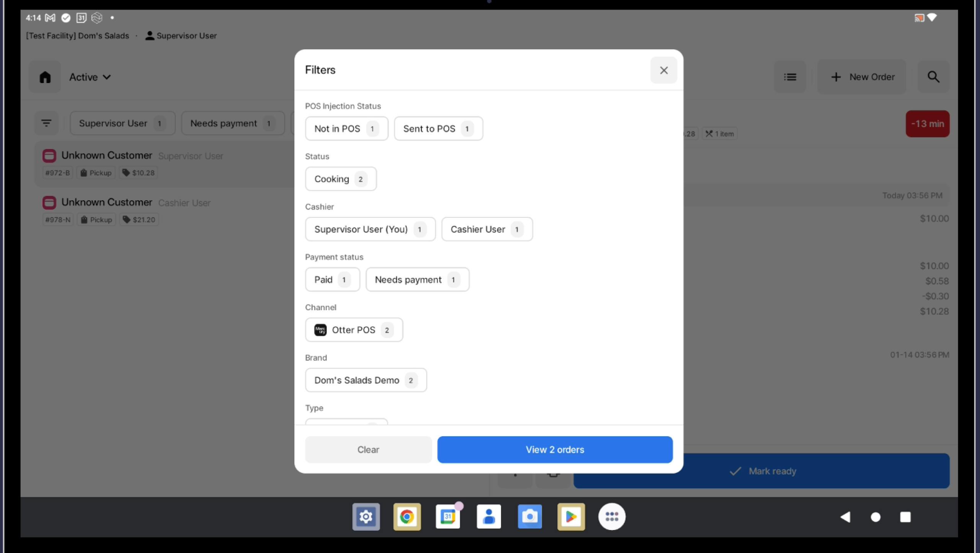Click the home icon button
This screenshot has height=553, width=980.
pos(45,77)
